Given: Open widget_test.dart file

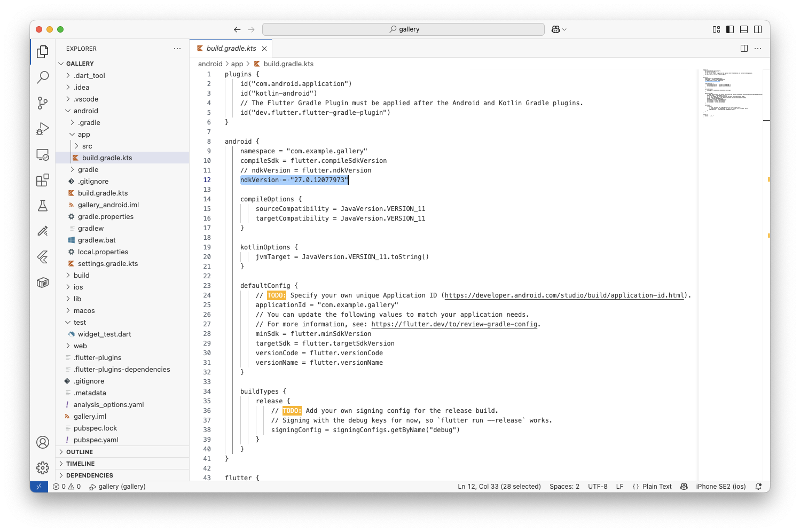Looking at the screenshot, I should (122, 334).
